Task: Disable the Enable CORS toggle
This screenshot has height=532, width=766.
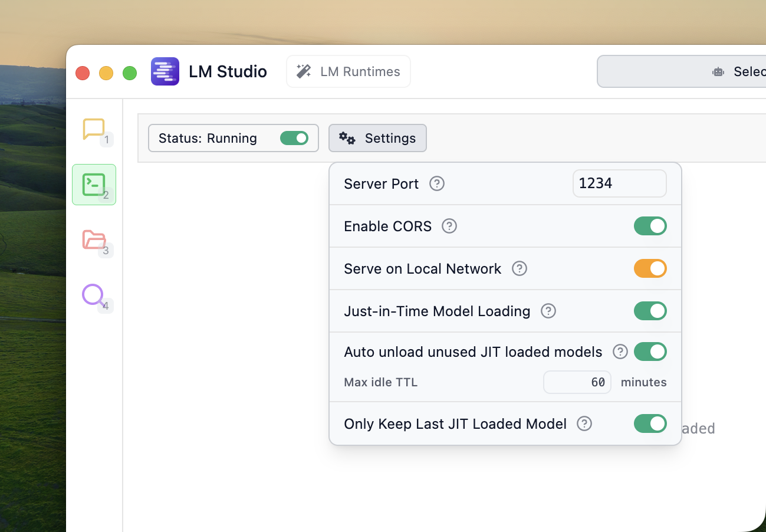Action: (650, 226)
